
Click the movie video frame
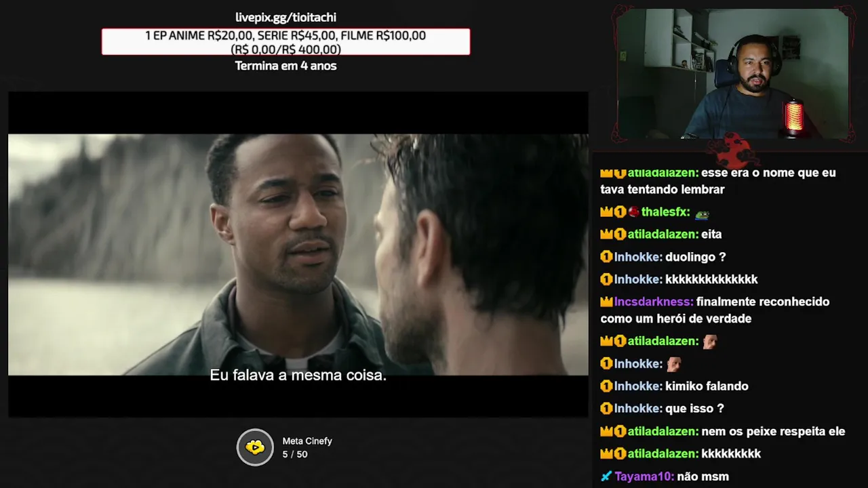(298, 254)
